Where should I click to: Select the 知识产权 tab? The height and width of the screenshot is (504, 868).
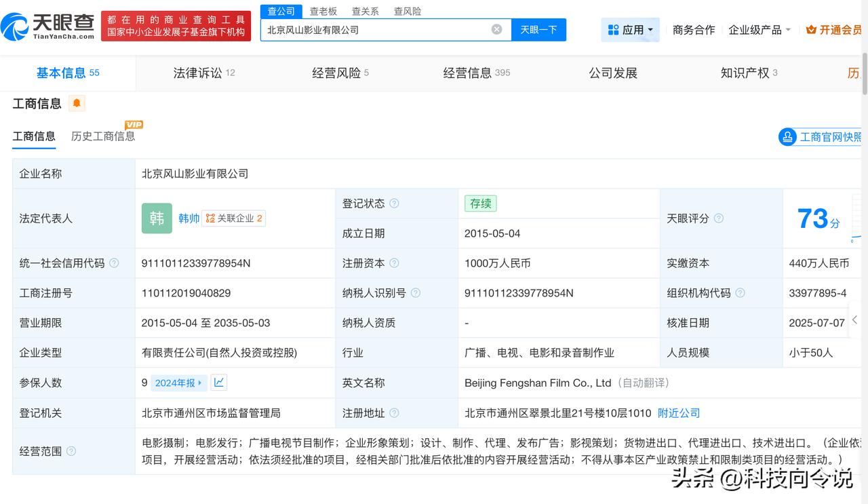click(749, 73)
